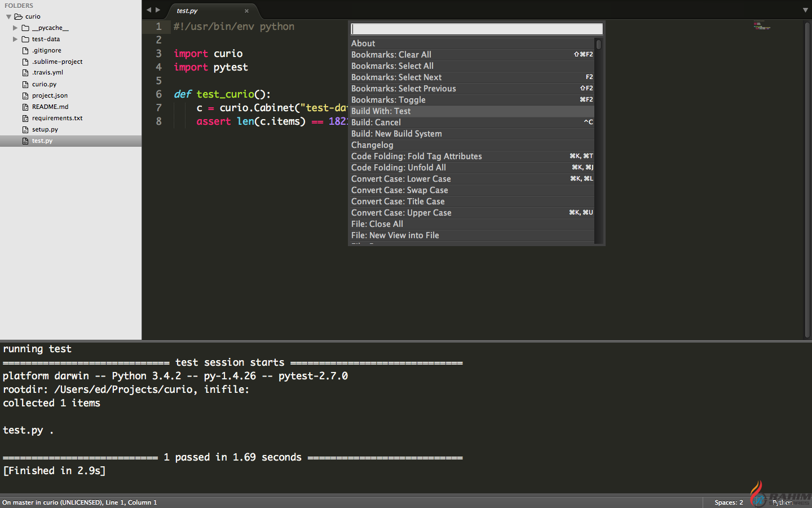Click the command palette search field
The image size is (812, 508).
[x=476, y=29]
